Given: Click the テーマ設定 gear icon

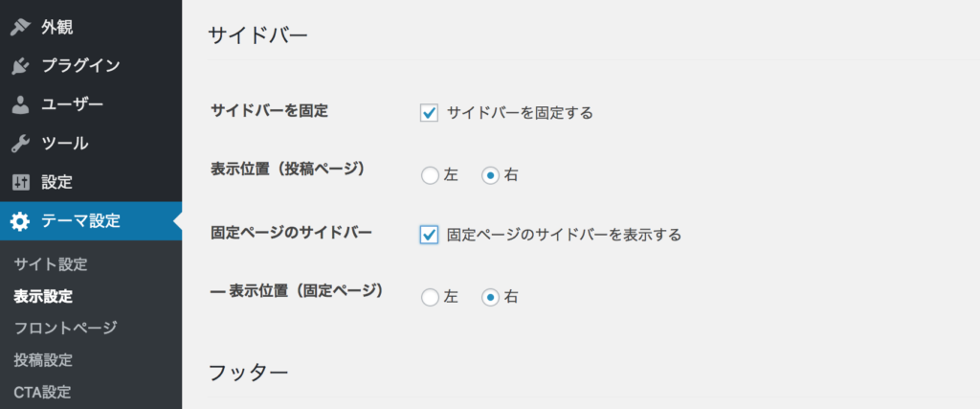Looking at the screenshot, I should coord(20,221).
